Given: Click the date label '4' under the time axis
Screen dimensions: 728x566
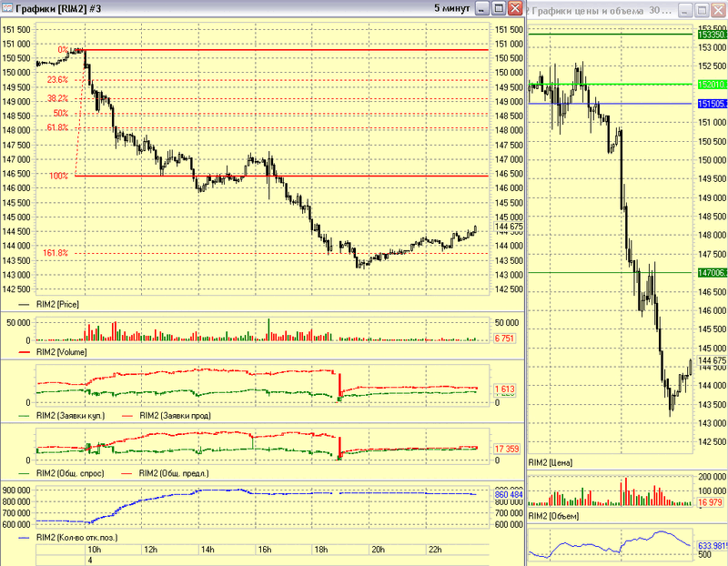Looking at the screenshot, I should click(x=90, y=561).
